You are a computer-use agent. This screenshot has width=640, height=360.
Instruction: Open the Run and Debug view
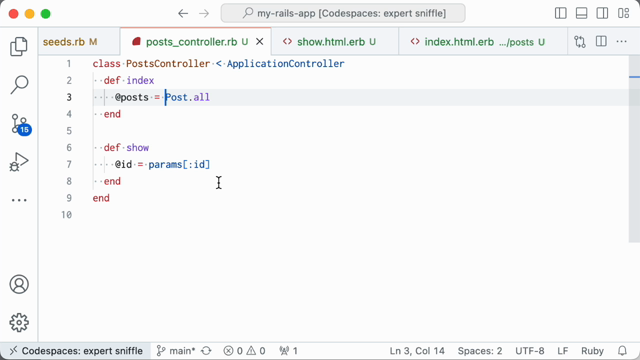click(x=19, y=162)
